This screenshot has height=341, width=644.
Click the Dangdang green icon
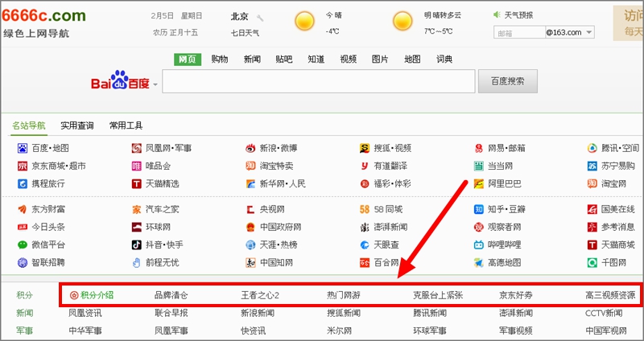tap(478, 166)
